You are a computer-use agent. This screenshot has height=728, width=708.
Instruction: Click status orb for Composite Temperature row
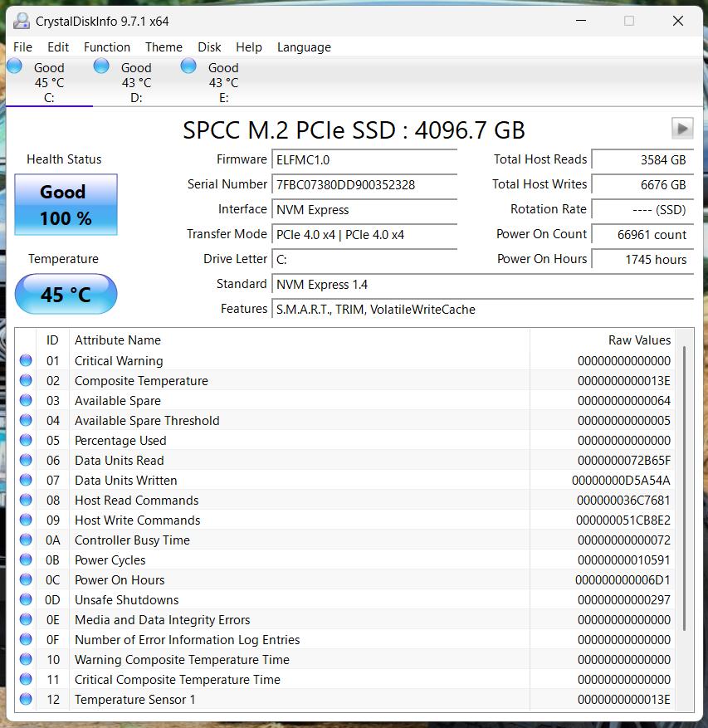[26, 380]
